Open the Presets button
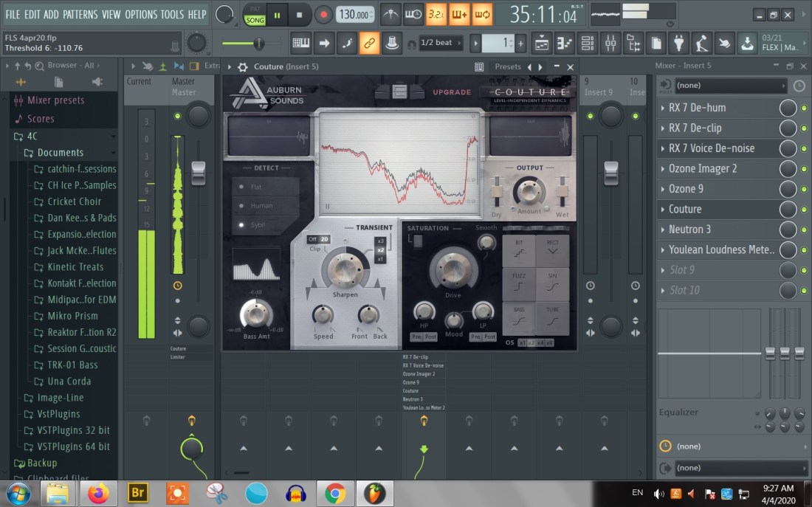Screen dimensions: 812x507 click(508, 66)
